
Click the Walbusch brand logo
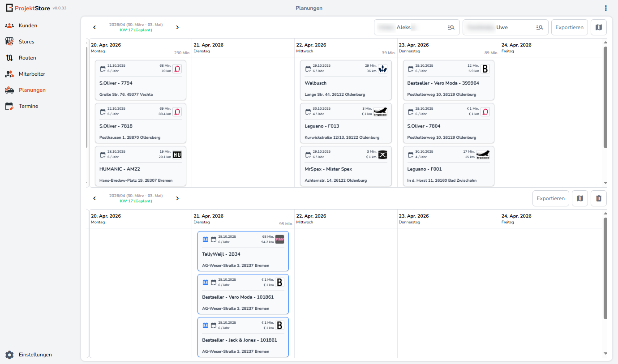(382, 69)
